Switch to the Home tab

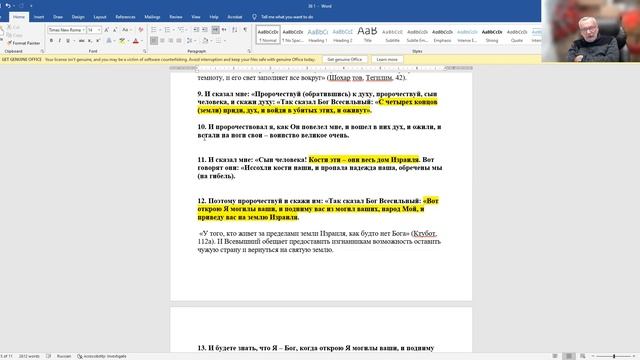click(19, 17)
